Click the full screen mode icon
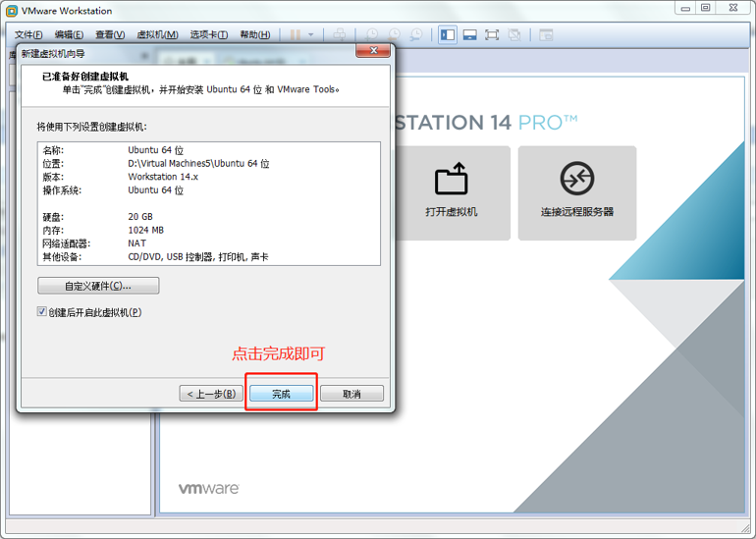The height and width of the screenshot is (539, 756). coord(492,34)
